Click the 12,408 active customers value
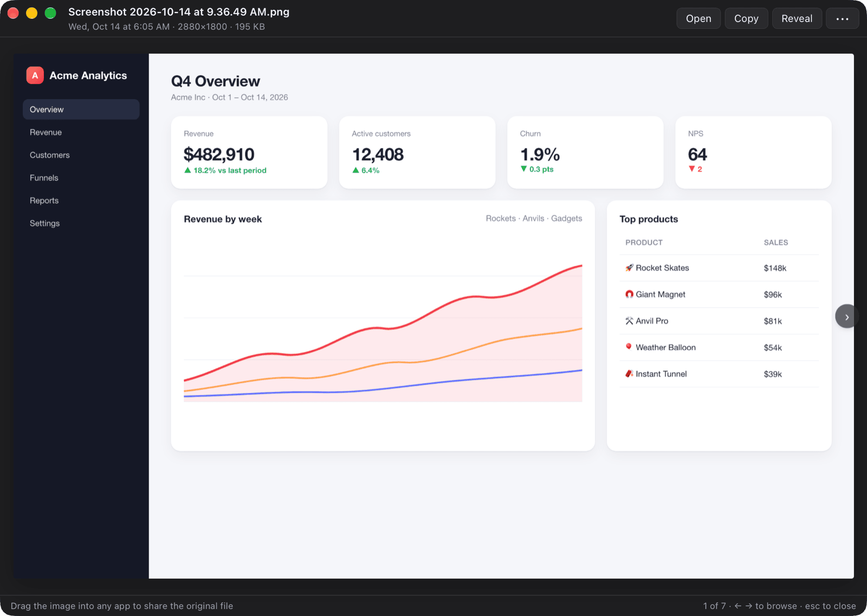867x616 pixels. tap(378, 154)
